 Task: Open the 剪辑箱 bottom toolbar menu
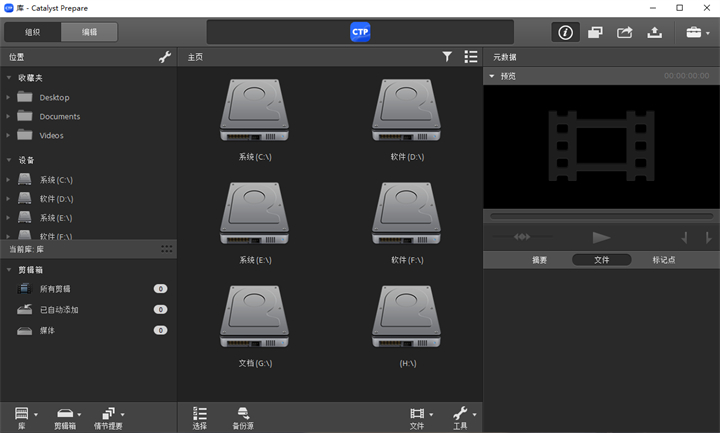click(x=68, y=418)
